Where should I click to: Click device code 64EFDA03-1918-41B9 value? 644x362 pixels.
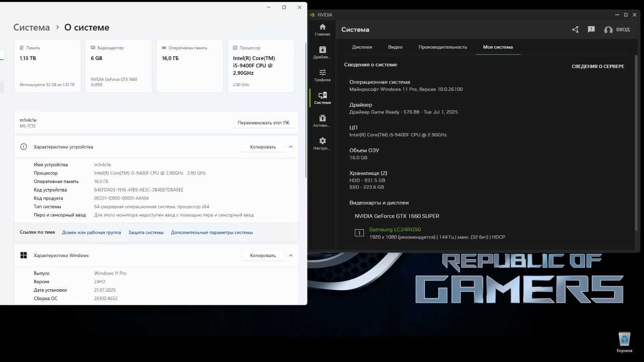tap(138, 190)
